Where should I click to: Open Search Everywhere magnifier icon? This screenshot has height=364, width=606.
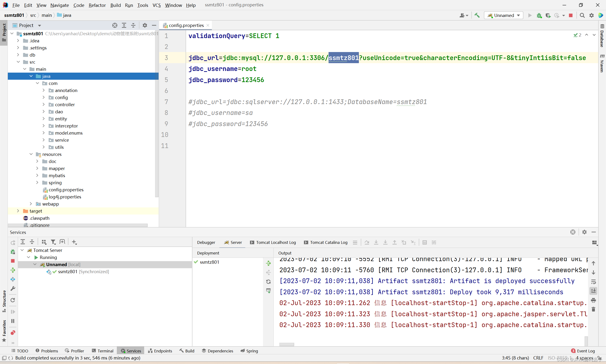[582, 15]
